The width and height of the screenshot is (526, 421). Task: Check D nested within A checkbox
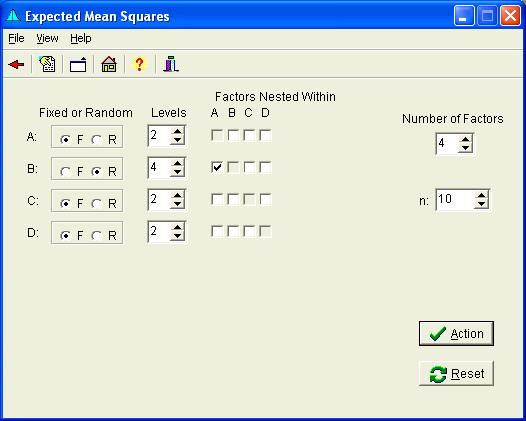tap(217, 231)
